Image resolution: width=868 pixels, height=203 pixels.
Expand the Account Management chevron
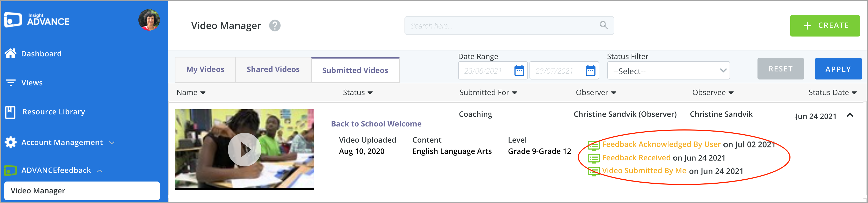click(x=112, y=143)
